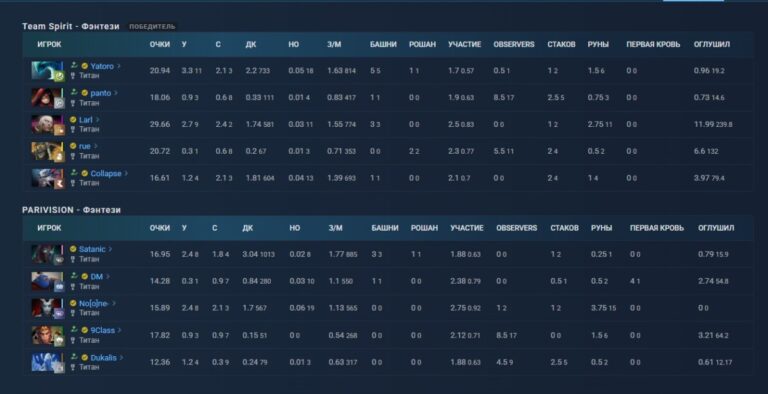This screenshot has width=768, height=394.
Task: Click Team Spirit's OBSERVERS column header
Action: pyautogui.click(x=514, y=45)
